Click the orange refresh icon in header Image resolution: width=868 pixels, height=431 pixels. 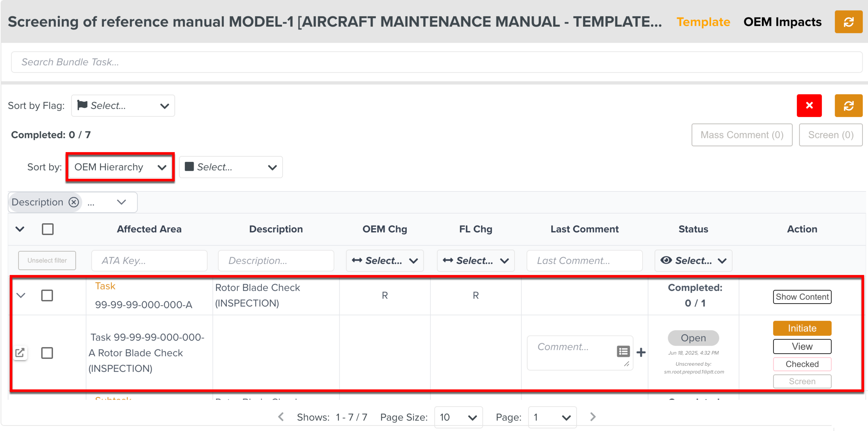click(848, 22)
